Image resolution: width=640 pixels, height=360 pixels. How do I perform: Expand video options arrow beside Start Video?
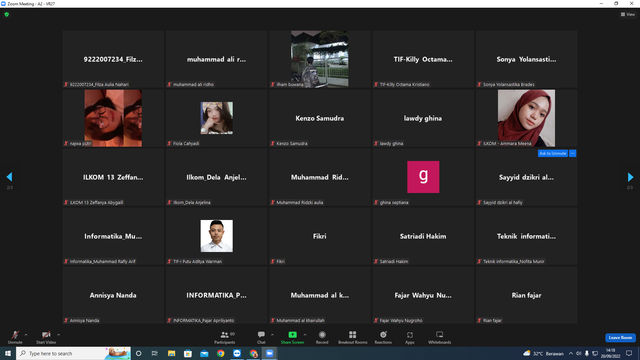tap(59, 335)
